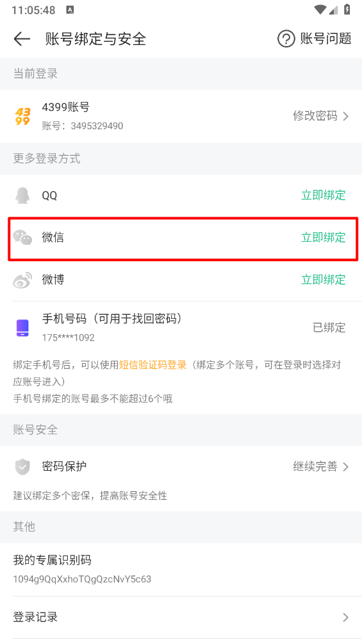The height and width of the screenshot is (644, 362).
Task: Click 立即绑定 for 微博
Action: (324, 280)
